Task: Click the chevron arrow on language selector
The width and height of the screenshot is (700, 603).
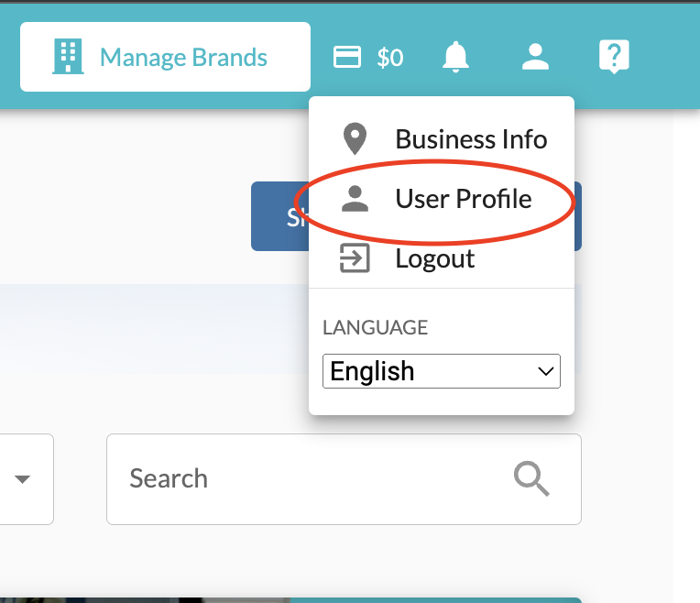Action: click(x=546, y=371)
